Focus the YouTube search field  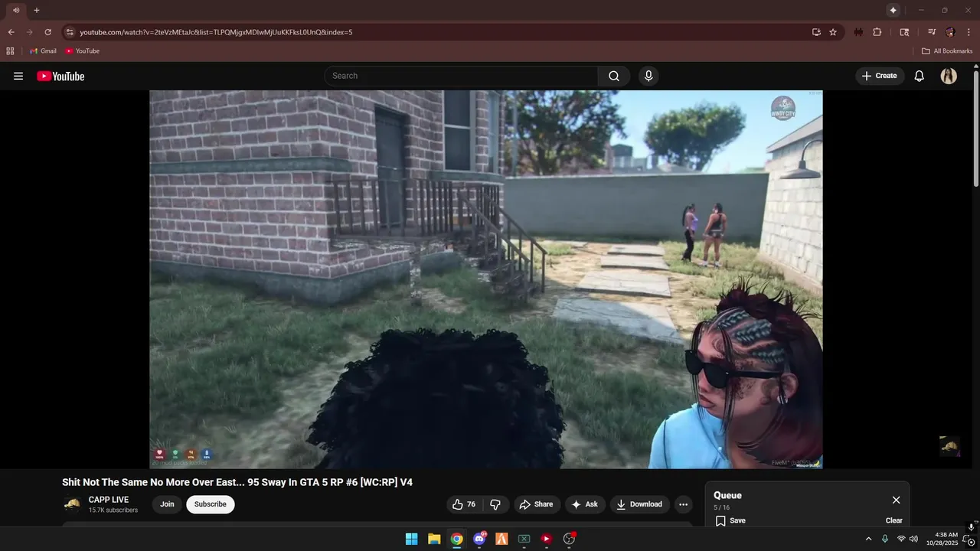coord(461,76)
